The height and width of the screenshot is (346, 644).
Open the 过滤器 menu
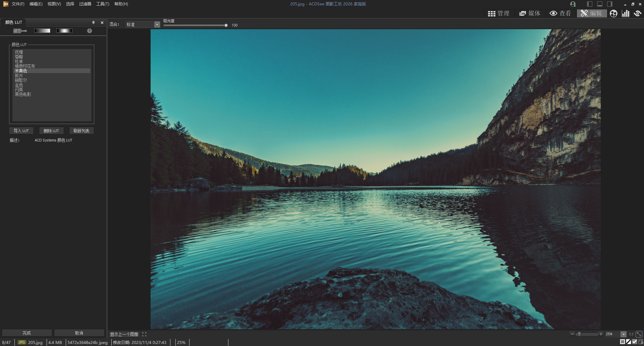pos(85,4)
